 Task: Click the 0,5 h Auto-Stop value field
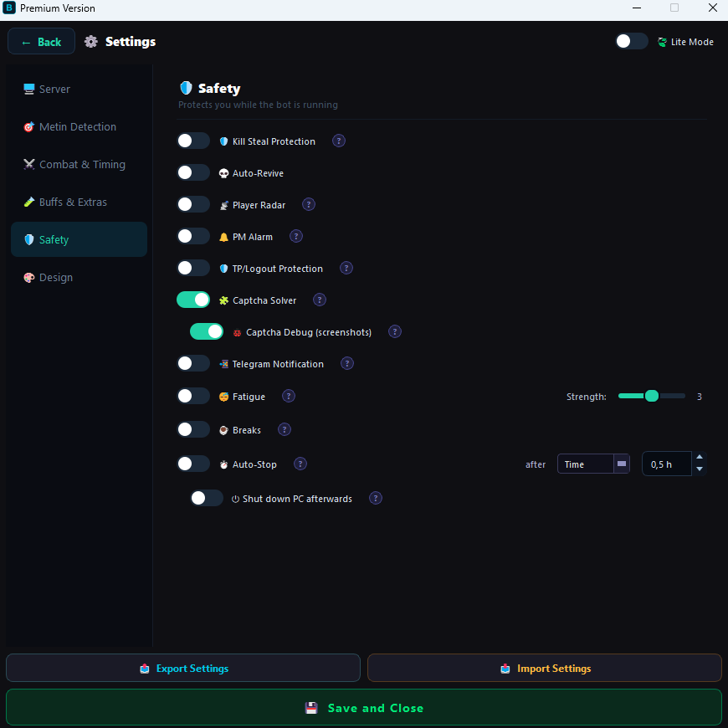point(667,464)
